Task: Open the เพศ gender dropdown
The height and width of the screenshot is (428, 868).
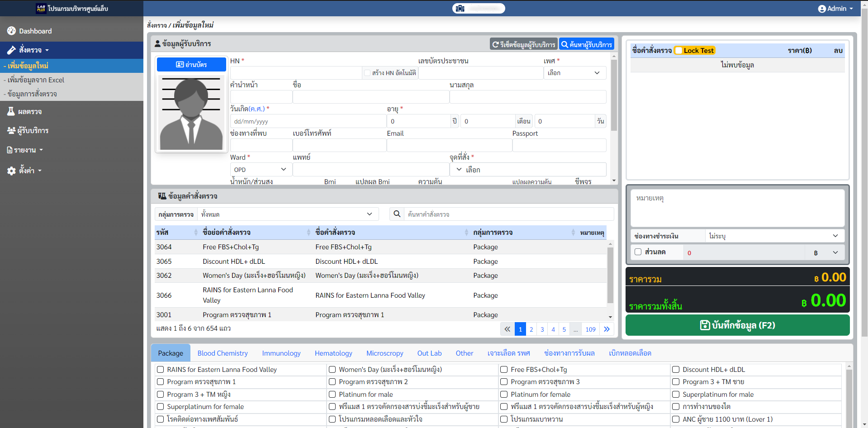Action: (x=574, y=73)
